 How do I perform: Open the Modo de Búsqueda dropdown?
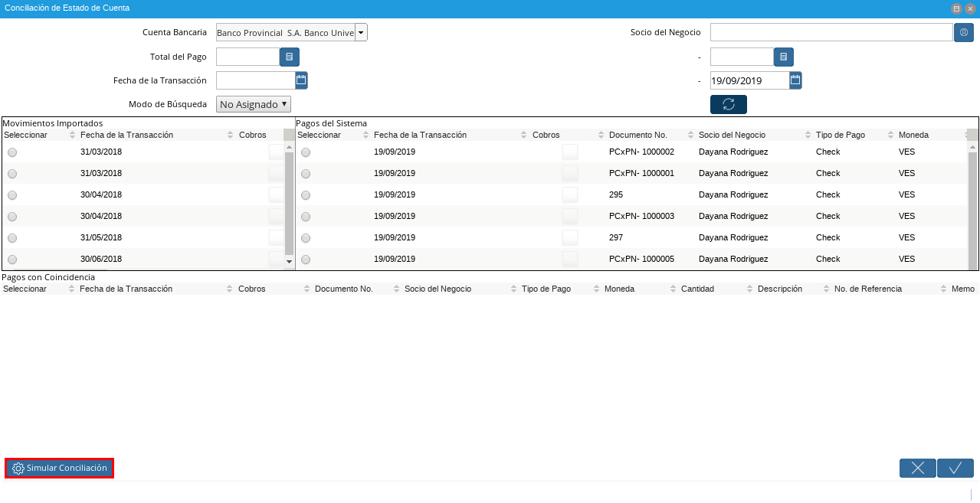(x=254, y=104)
